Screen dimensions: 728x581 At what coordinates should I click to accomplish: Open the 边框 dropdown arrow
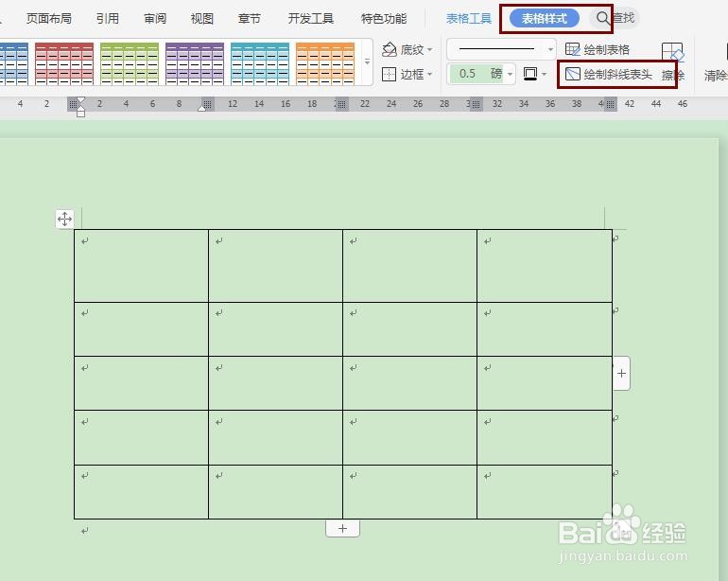click(429, 74)
